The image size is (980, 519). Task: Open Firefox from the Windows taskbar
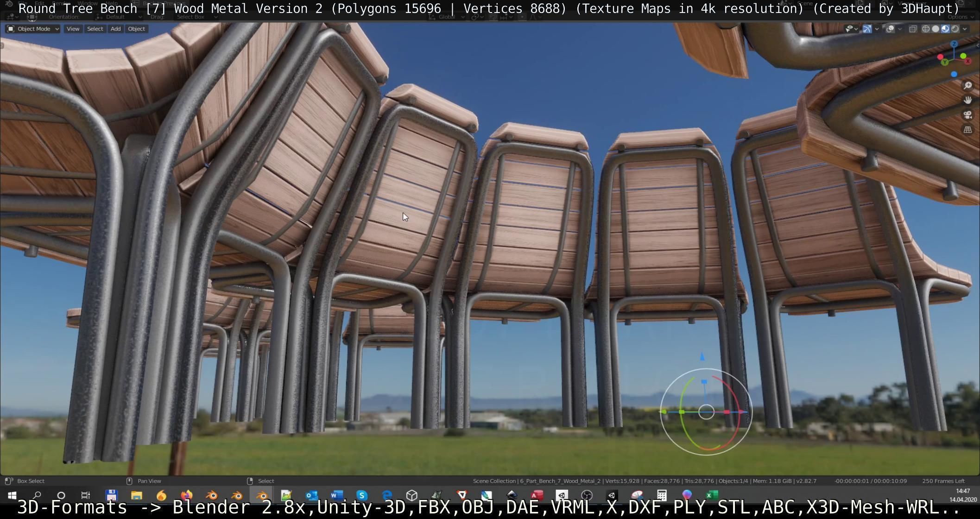(186, 495)
